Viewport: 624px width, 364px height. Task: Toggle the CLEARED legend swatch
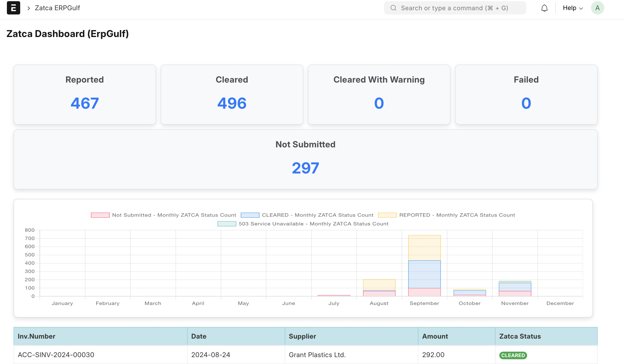pyautogui.click(x=250, y=215)
